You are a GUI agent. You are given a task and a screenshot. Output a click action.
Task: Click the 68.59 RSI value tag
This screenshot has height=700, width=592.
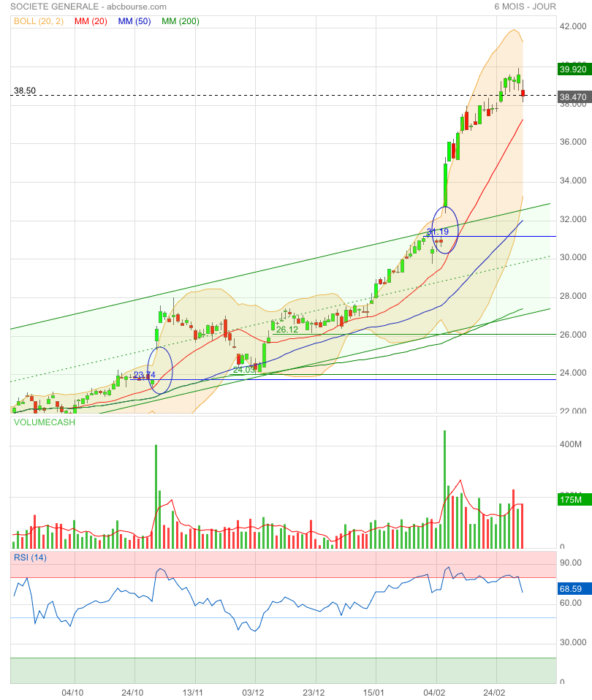click(574, 589)
